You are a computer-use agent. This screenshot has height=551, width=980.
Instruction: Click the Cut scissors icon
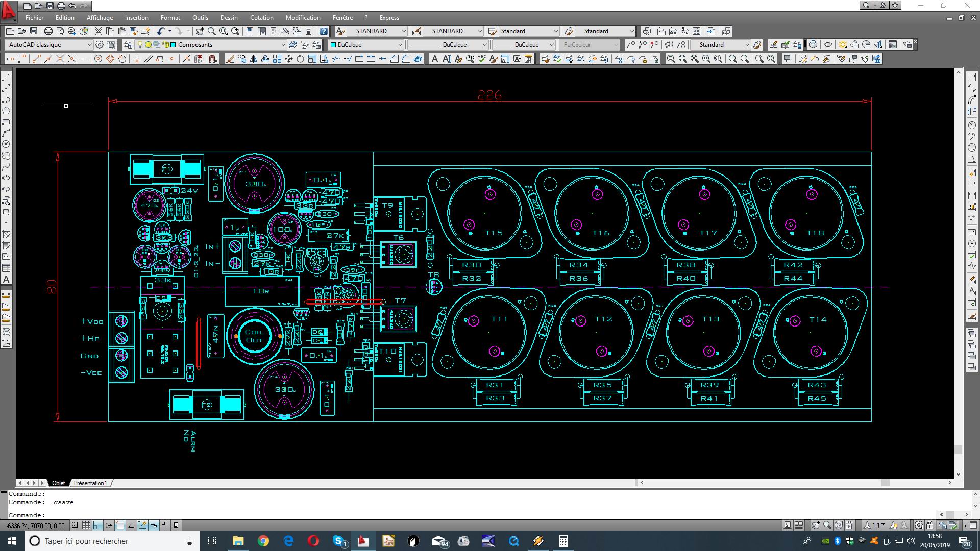[98, 31]
